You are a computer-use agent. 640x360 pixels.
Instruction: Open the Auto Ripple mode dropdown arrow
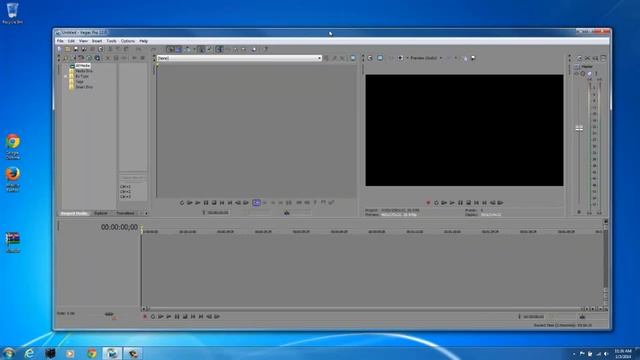pos(193,49)
